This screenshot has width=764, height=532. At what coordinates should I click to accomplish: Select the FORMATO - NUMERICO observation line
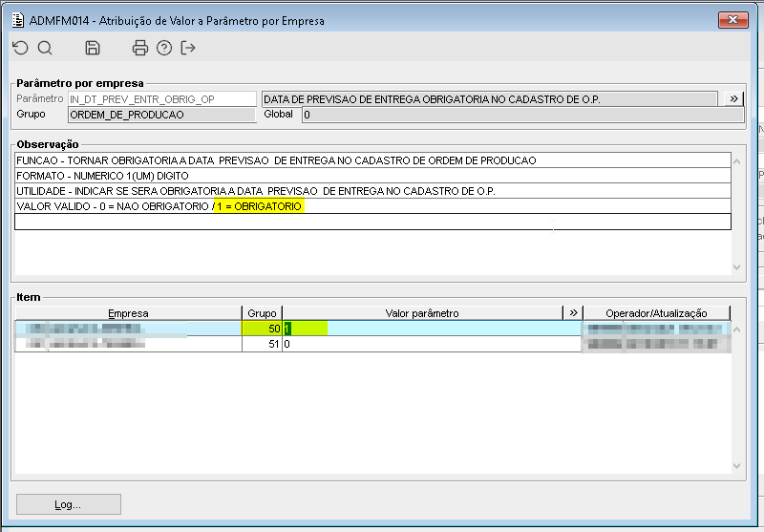click(x=372, y=176)
